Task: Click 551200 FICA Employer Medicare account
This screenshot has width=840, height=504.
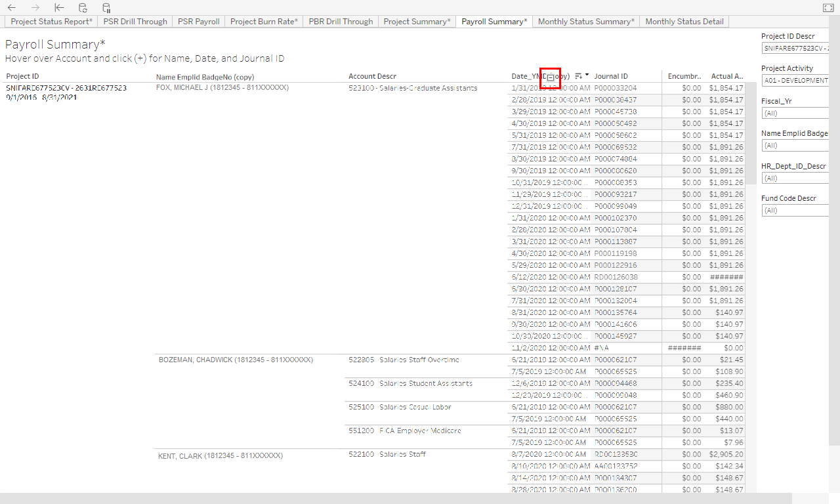Action: [x=404, y=430]
